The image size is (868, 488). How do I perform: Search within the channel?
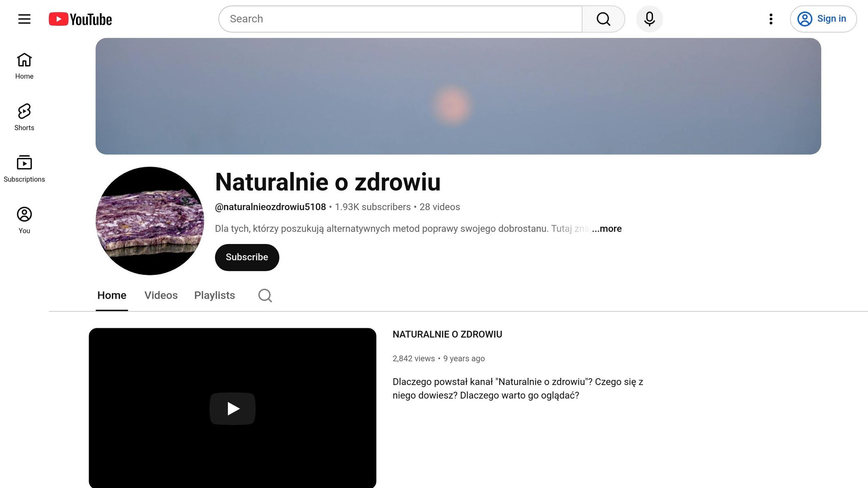265,295
